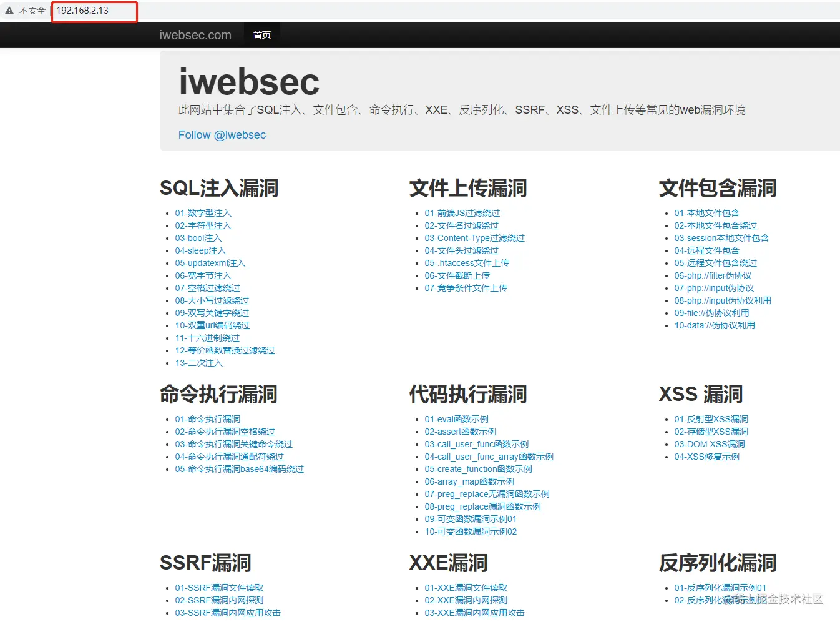Open 09-file://伪协议利用 link
This screenshot has height=622, width=840.
click(712, 313)
